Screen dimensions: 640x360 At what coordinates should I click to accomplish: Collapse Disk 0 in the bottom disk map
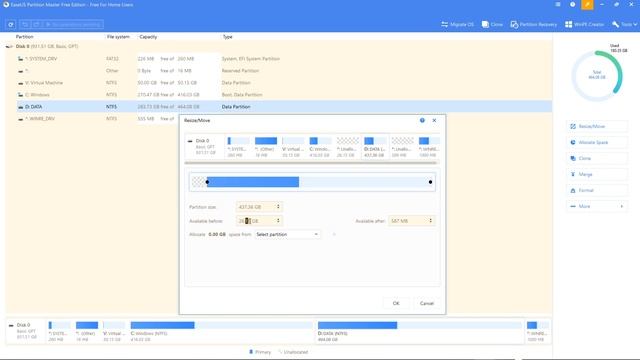point(11,326)
